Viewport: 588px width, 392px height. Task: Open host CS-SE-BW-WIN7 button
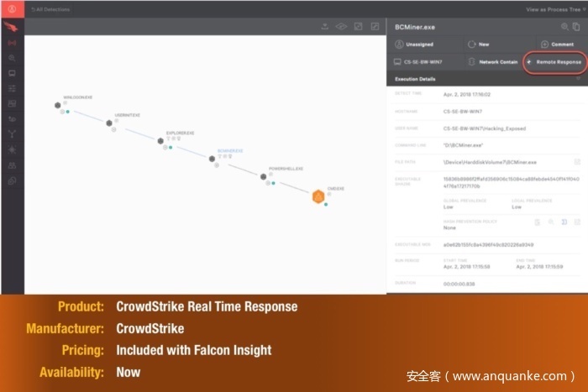417,62
